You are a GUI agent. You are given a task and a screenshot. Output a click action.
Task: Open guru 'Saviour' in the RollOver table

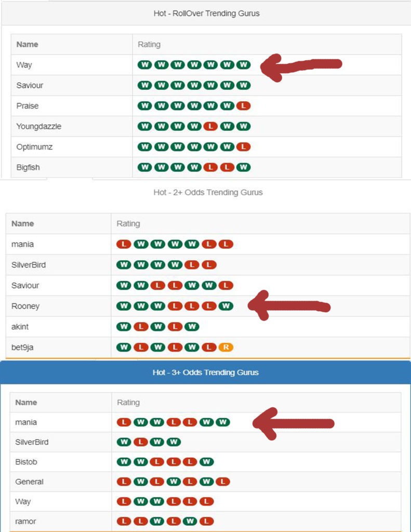[x=30, y=86]
